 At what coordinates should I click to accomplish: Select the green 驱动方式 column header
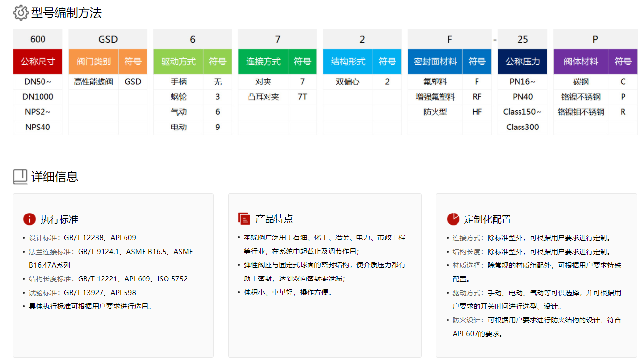point(178,62)
